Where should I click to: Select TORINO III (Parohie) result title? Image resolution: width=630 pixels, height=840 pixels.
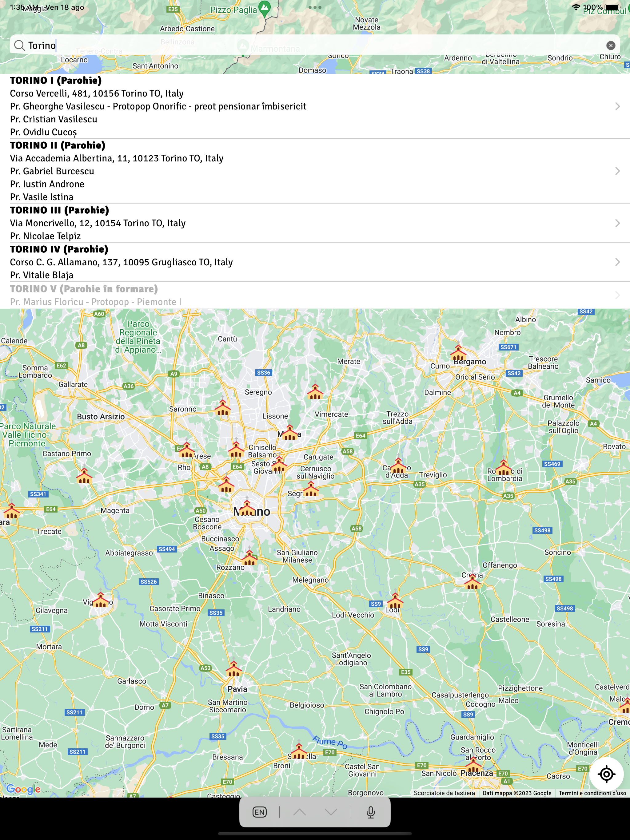[60, 210]
